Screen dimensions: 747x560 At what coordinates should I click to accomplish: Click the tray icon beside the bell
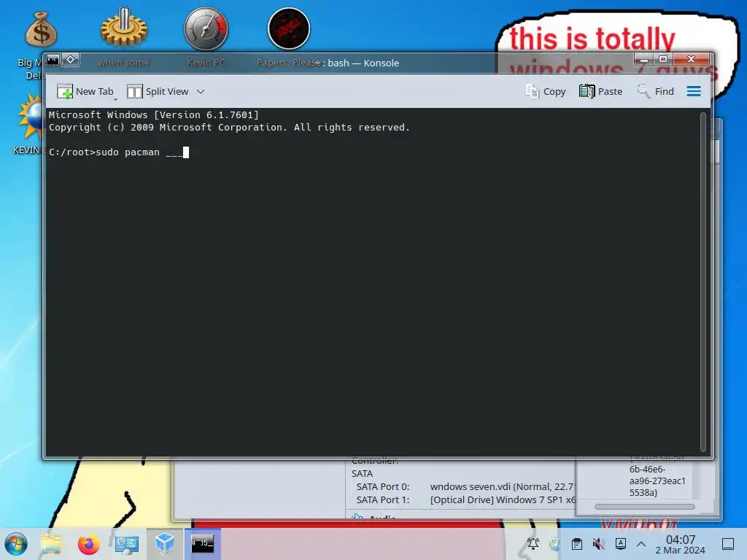[x=554, y=543]
